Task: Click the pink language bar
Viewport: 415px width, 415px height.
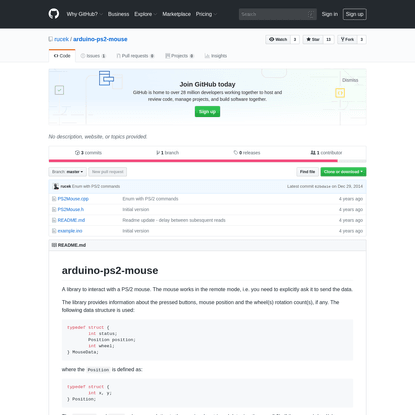Action: coord(193,161)
